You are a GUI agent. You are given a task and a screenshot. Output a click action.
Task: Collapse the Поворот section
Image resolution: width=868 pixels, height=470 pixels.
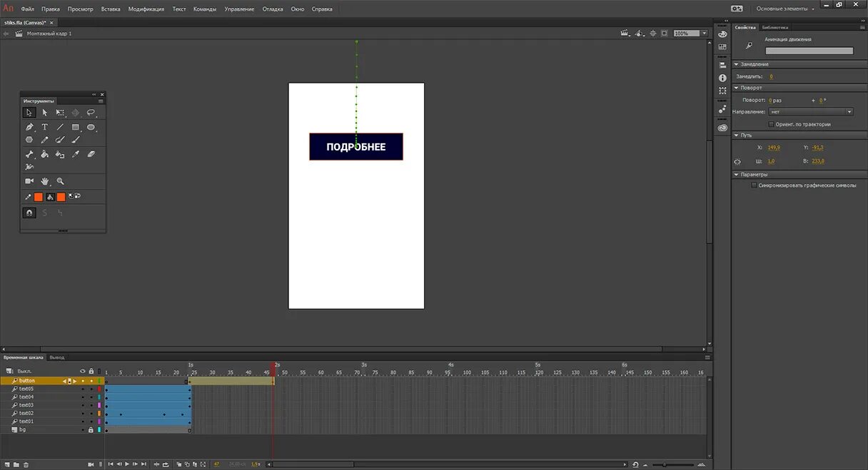point(736,88)
